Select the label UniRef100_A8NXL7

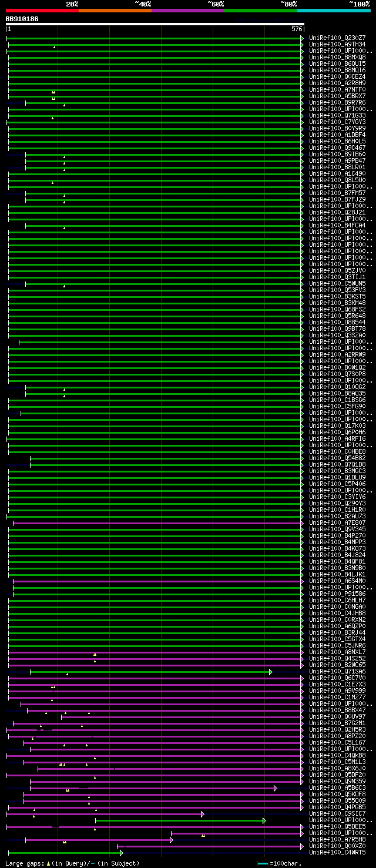337,652
